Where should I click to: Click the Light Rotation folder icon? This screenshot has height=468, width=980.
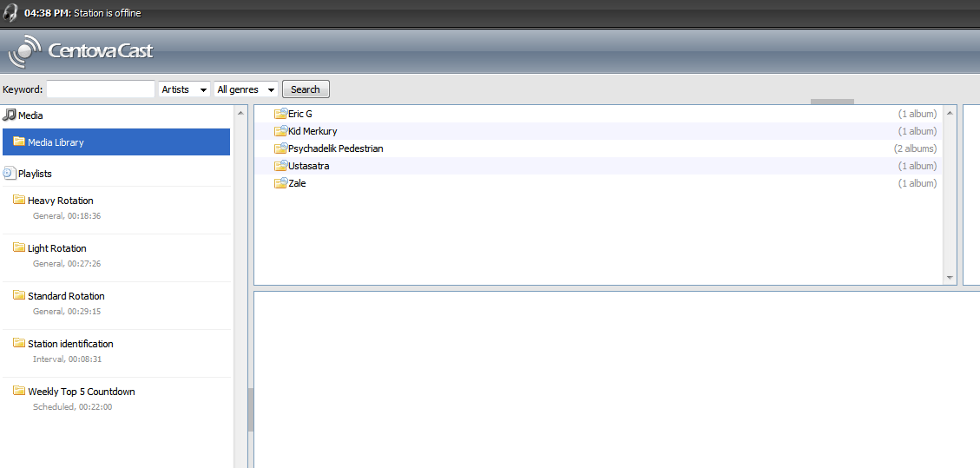19,247
